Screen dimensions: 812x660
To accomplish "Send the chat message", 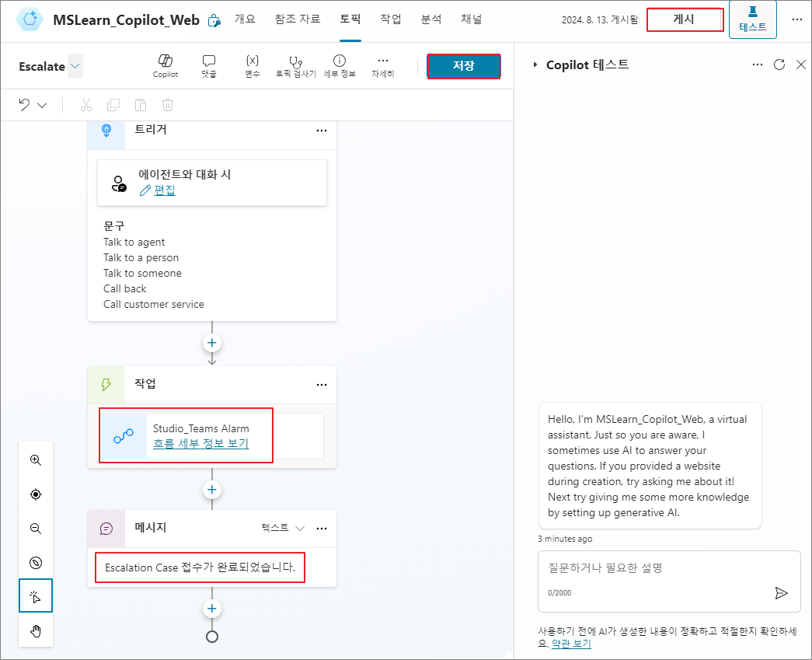I will coord(781,592).
